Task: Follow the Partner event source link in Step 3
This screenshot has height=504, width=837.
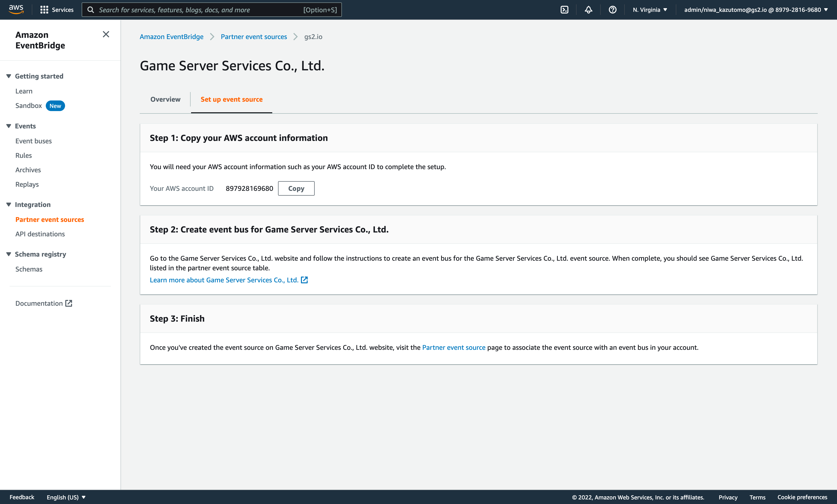Action: point(454,347)
